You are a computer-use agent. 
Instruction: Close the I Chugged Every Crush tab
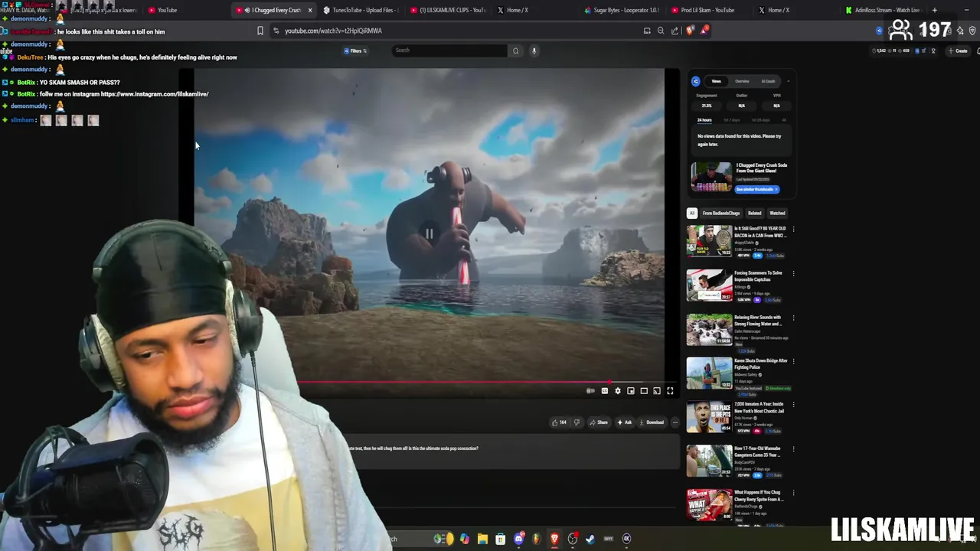(310, 10)
